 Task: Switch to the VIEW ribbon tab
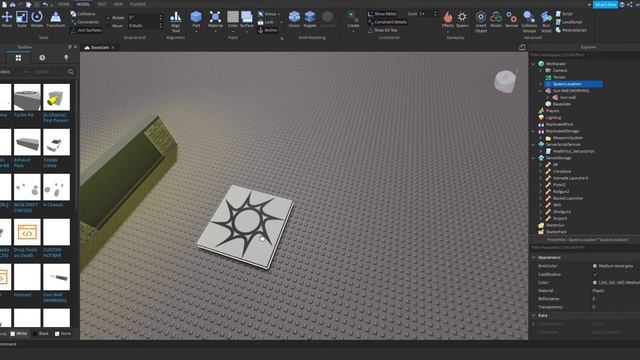(x=118, y=4)
